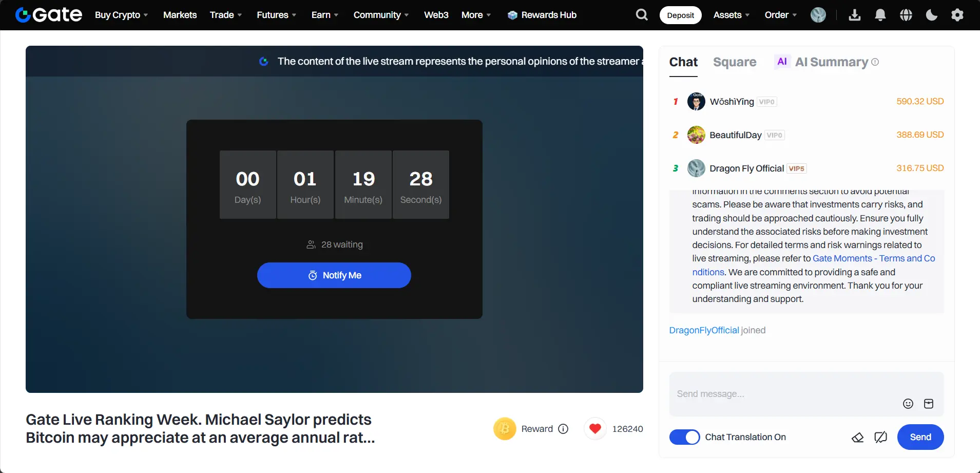Click the hide chat messages icon
Screen dimensions: 980x473
pos(880,438)
